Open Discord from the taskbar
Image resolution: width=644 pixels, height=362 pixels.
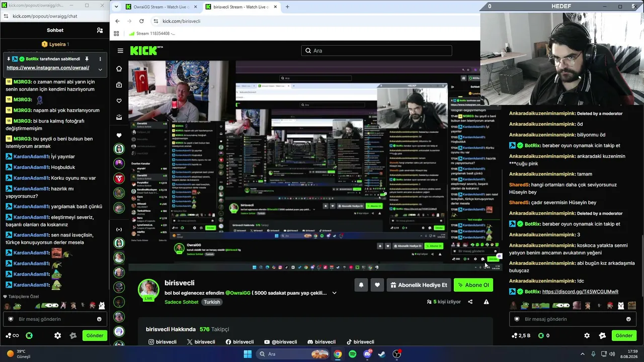click(367, 354)
